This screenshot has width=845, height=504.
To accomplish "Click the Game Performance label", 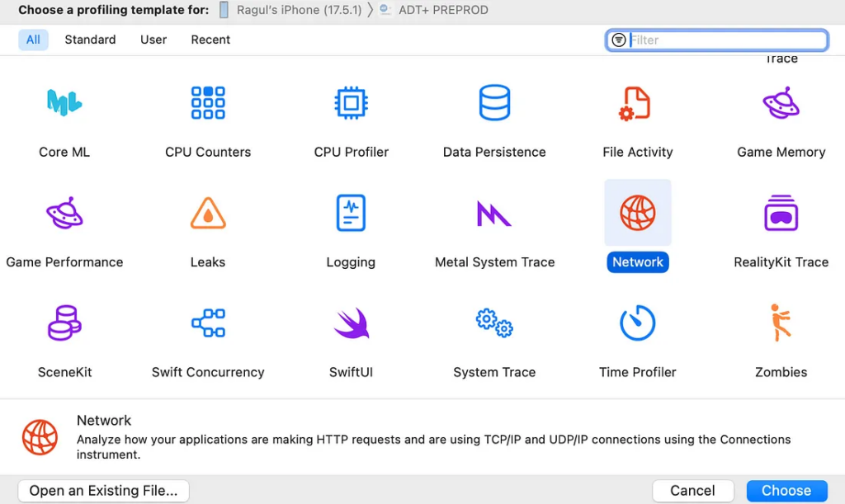I will click(64, 262).
